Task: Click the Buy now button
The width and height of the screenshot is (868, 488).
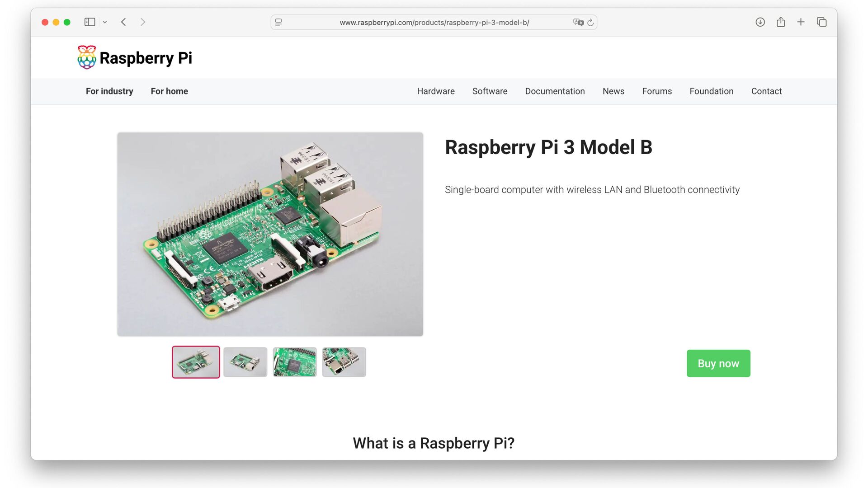Action: [x=718, y=363]
